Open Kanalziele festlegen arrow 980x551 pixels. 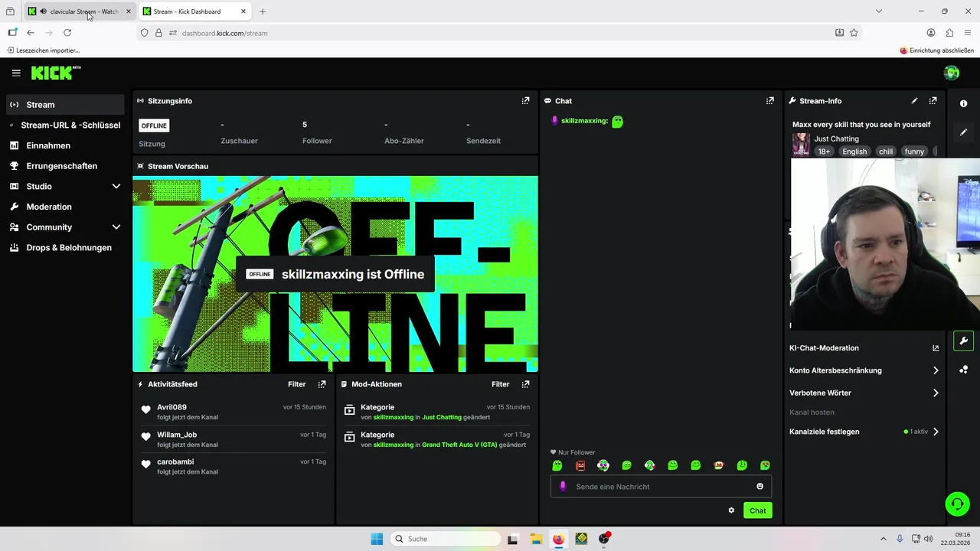(936, 432)
